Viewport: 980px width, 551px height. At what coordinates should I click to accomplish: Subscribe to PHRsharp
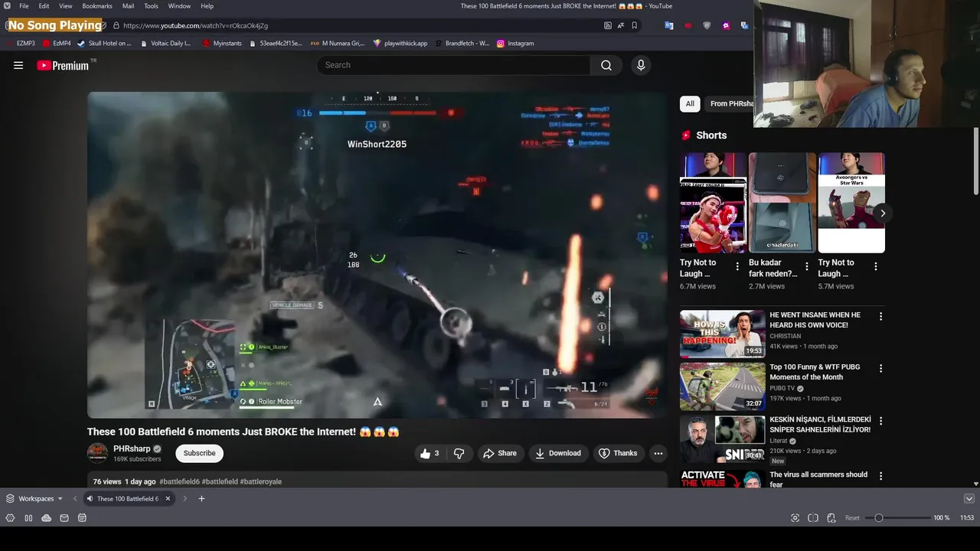coord(199,453)
